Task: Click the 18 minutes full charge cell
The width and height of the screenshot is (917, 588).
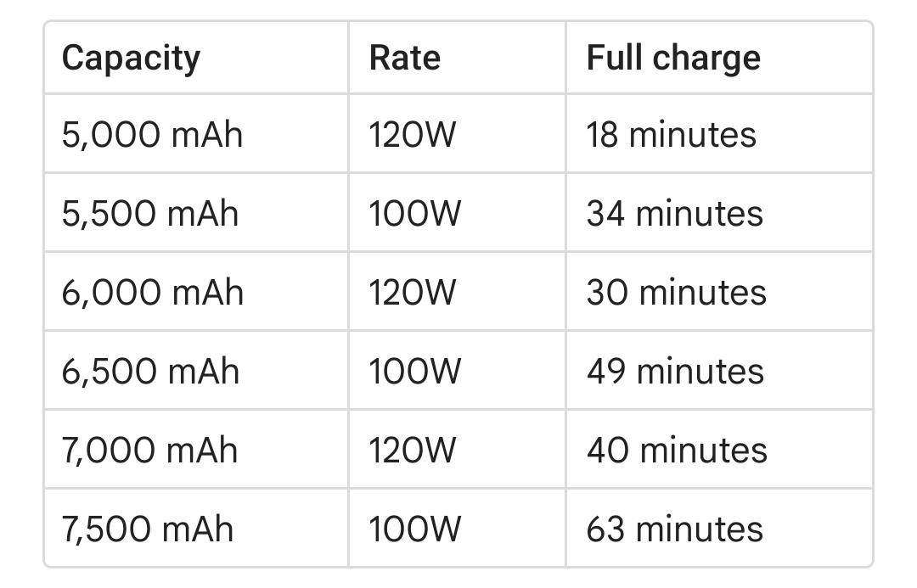Action: (x=671, y=135)
